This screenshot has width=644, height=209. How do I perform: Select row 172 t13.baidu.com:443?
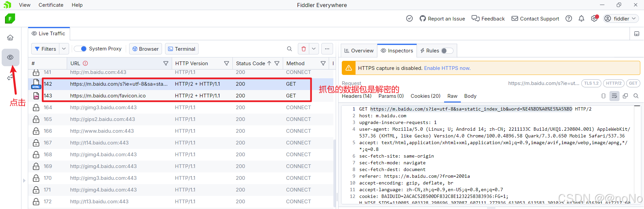tap(181, 202)
